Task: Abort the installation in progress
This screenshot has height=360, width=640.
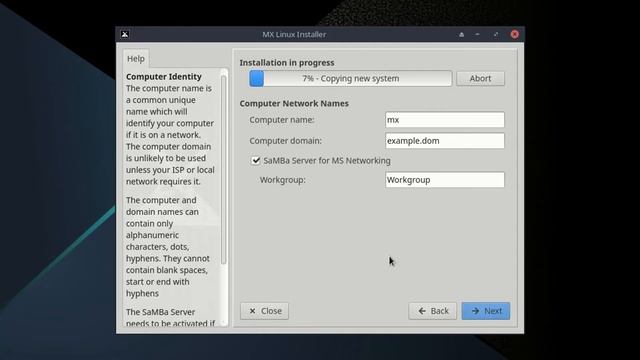Action: click(480, 78)
